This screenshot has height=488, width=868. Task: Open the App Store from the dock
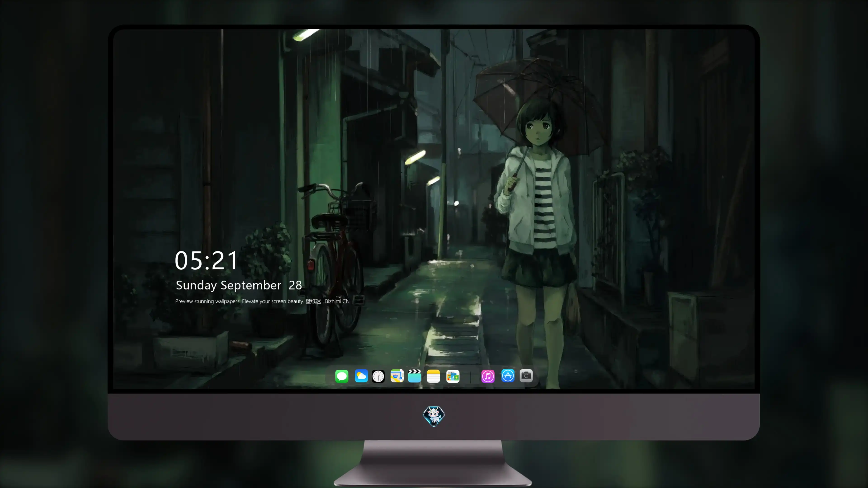[508, 376]
